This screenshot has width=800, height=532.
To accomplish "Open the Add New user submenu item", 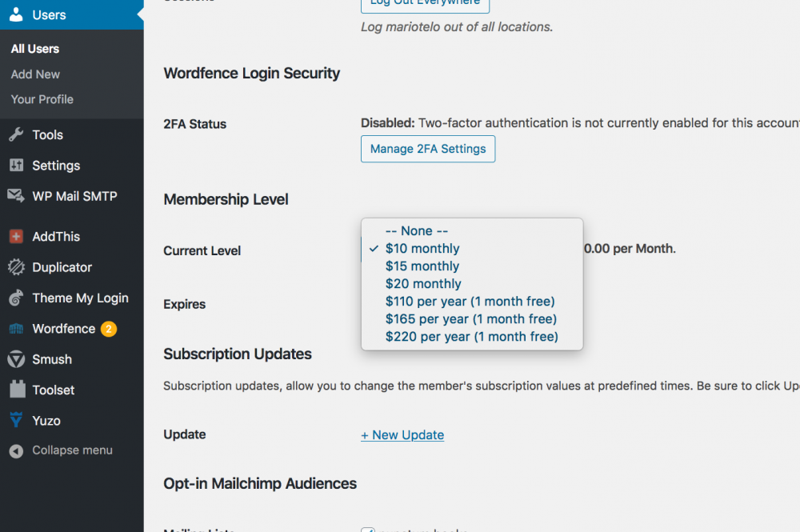I will point(35,74).
